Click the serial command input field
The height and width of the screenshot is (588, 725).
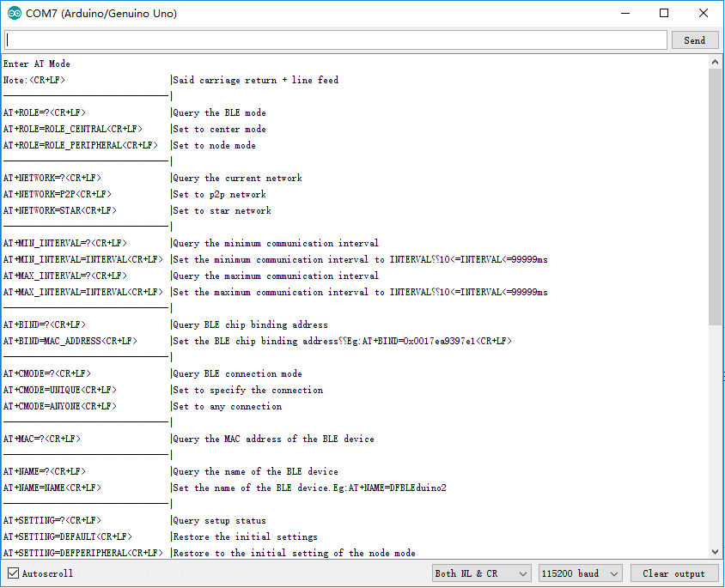(336, 40)
